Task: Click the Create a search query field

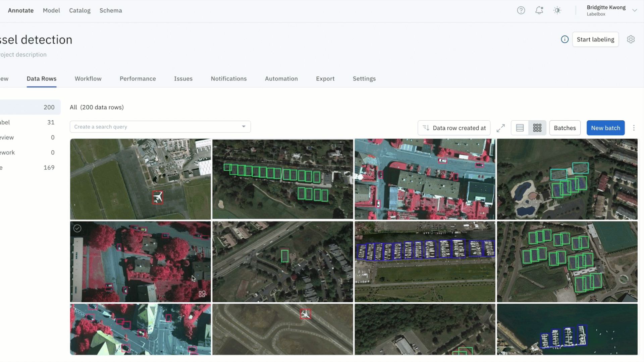Action: (160, 127)
